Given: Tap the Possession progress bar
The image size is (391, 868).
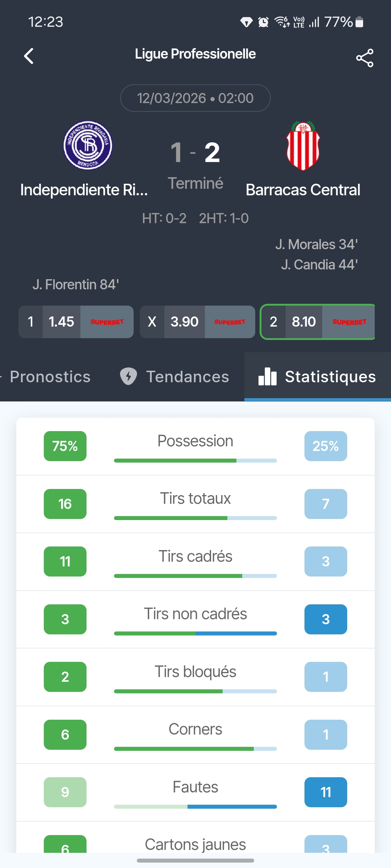Looking at the screenshot, I should pyautogui.click(x=195, y=460).
